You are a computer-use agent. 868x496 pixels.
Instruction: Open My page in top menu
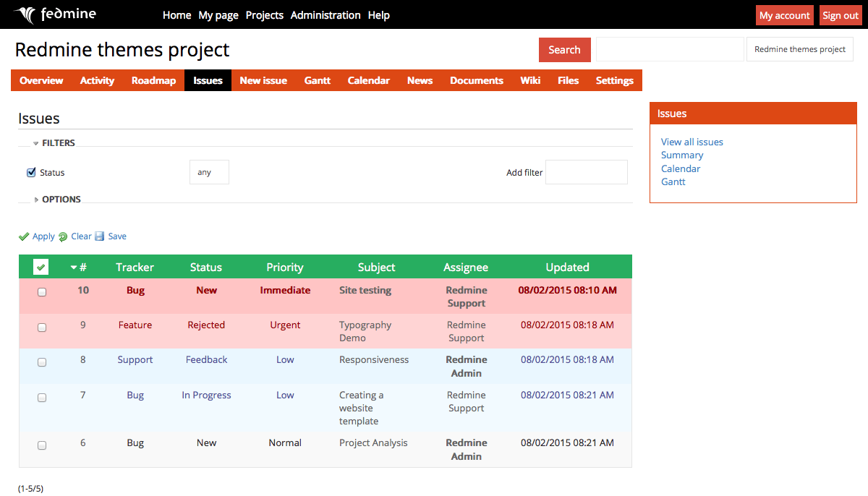point(218,14)
